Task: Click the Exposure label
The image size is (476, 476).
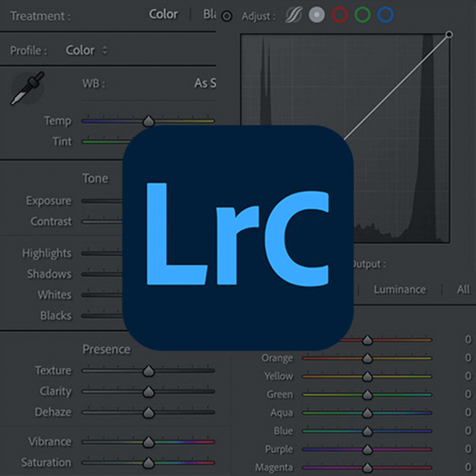Action: coord(49,201)
